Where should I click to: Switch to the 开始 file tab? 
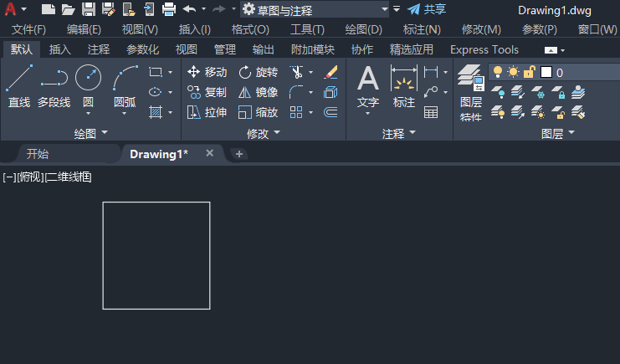coord(38,154)
